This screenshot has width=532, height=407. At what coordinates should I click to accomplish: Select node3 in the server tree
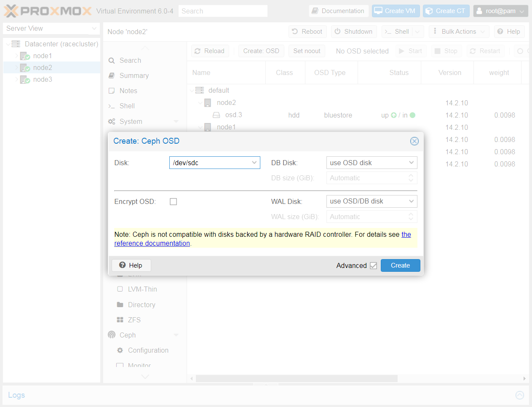pyautogui.click(x=43, y=79)
